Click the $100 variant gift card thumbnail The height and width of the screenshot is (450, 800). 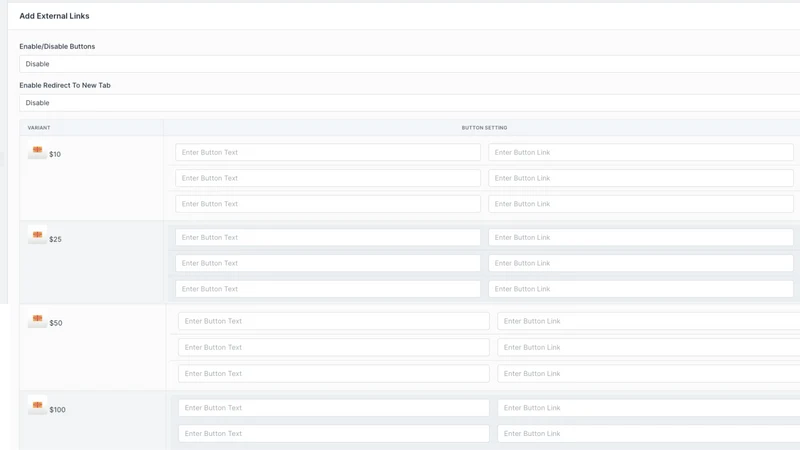coord(37,406)
